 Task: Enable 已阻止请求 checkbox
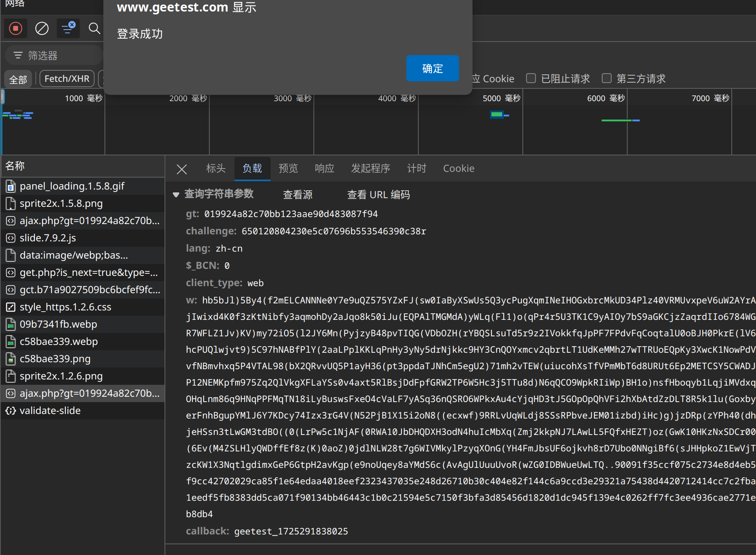pyautogui.click(x=531, y=78)
